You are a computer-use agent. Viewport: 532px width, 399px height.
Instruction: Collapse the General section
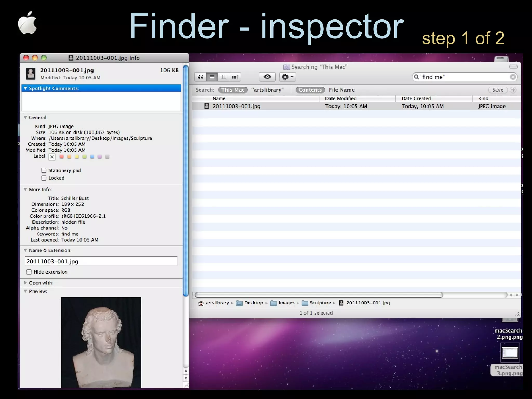[x=25, y=117]
